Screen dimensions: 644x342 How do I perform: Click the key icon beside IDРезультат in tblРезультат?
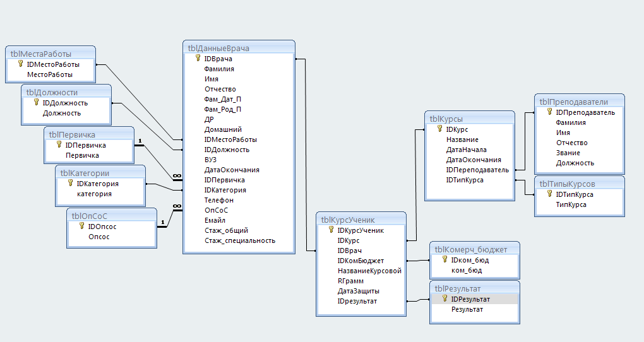coord(445,298)
